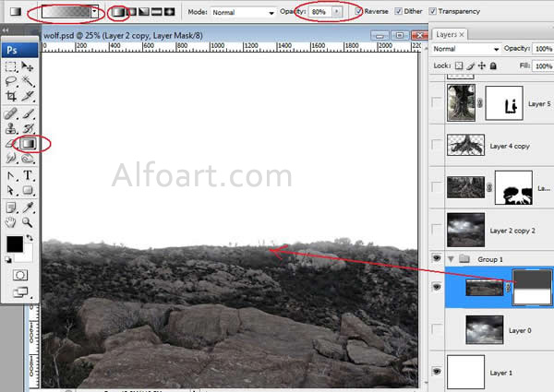Select the Zoom tool
The width and height of the screenshot is (554, 392).
pyautogui.click(x=28, y=221)
